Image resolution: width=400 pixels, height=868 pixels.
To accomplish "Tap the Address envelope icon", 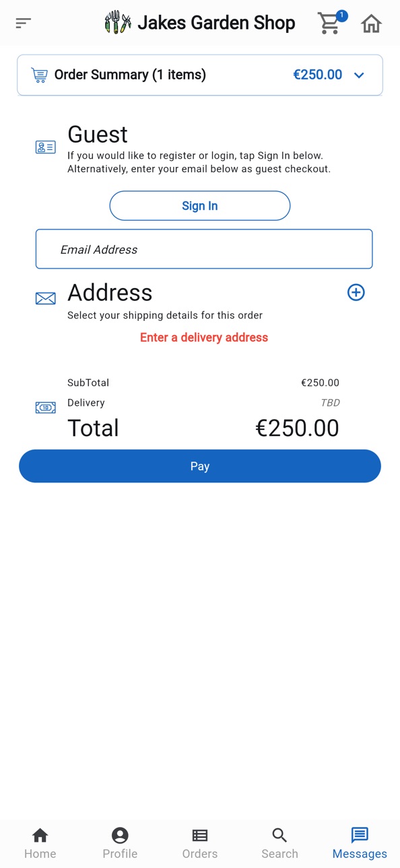I will coord(46,298).
